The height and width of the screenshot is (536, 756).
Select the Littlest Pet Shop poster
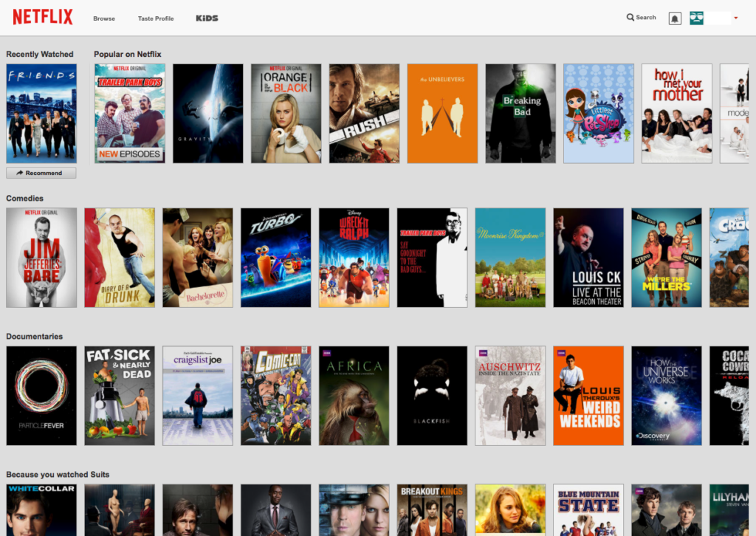pyautogui.click(x=598, y=114)
